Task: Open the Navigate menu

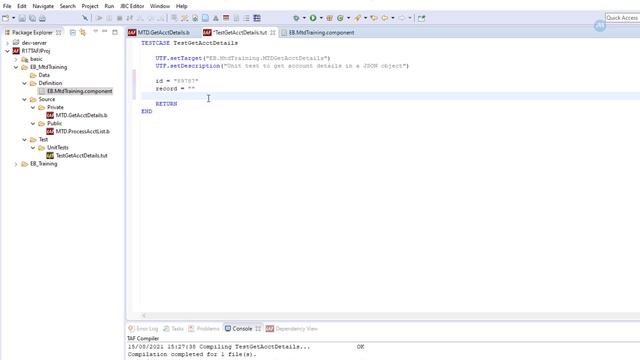Action: tap(43, 6)
